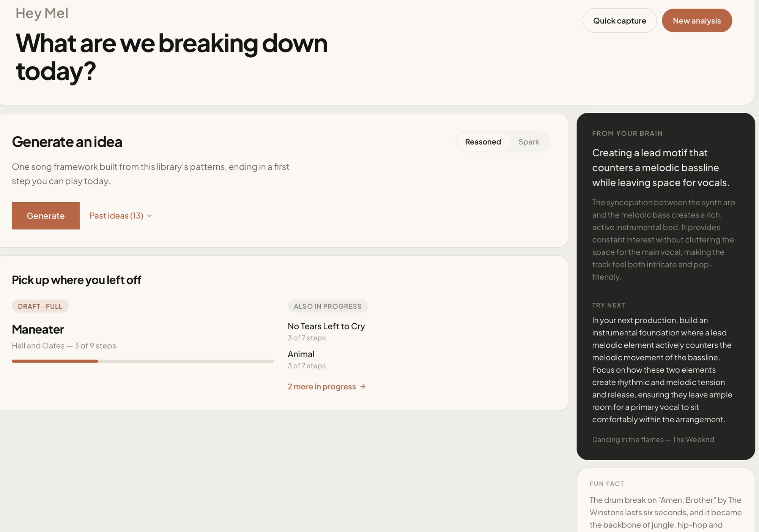Click the chevron next to Past ideas (13)
The image size is (759, 532).
tap(150, 216)
